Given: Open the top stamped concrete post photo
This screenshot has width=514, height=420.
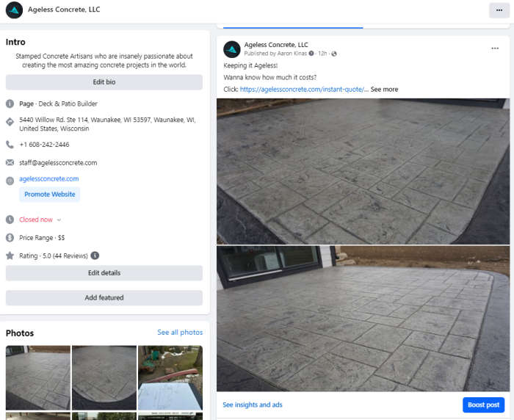Looking at the screenshot, I should pyautogui.click(x=363, y=171).
